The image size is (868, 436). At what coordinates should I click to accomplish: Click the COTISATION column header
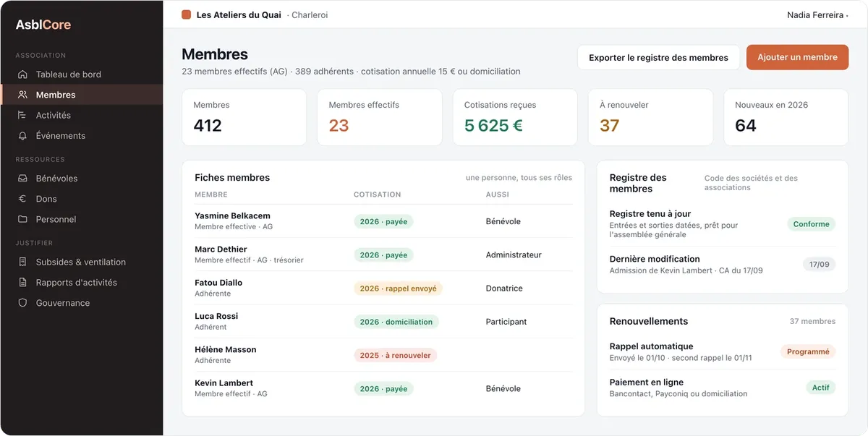coord(377,195)
